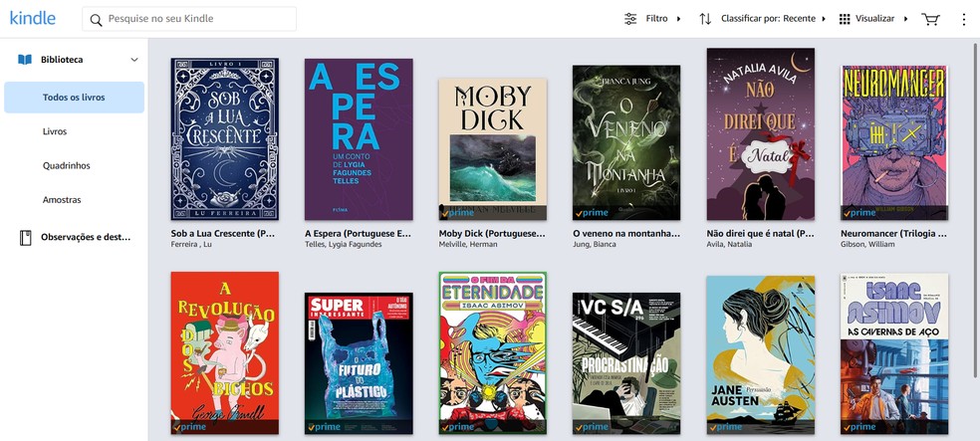Click the sort arrows icon
Viewport: 980px width, 441px height.
705,19
